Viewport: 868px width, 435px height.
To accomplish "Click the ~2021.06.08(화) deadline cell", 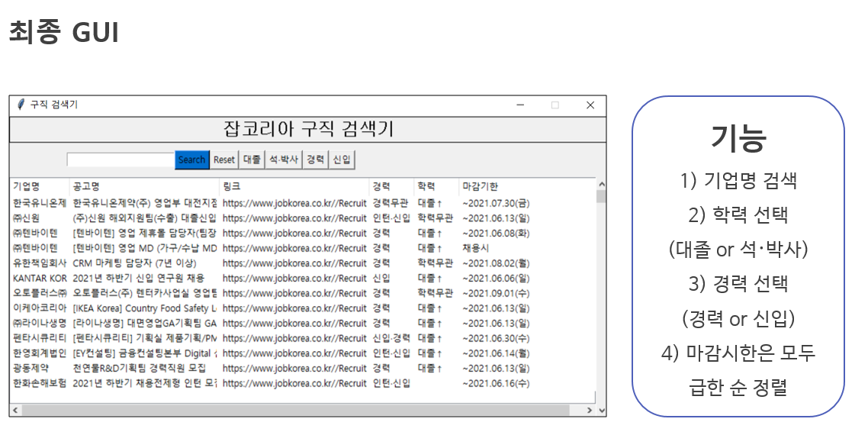I will pos(496,234).
